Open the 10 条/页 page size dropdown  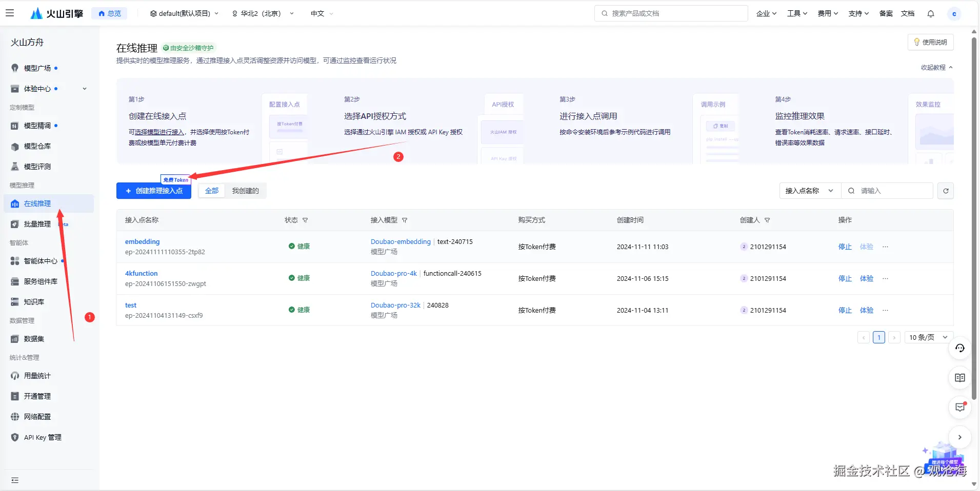[x=928, y=338]
